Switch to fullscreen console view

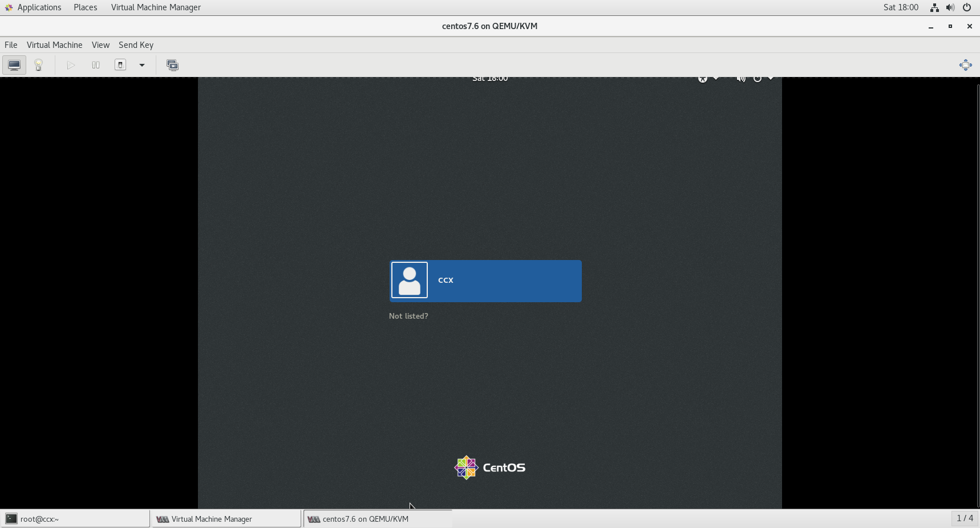tap(965, 65)
